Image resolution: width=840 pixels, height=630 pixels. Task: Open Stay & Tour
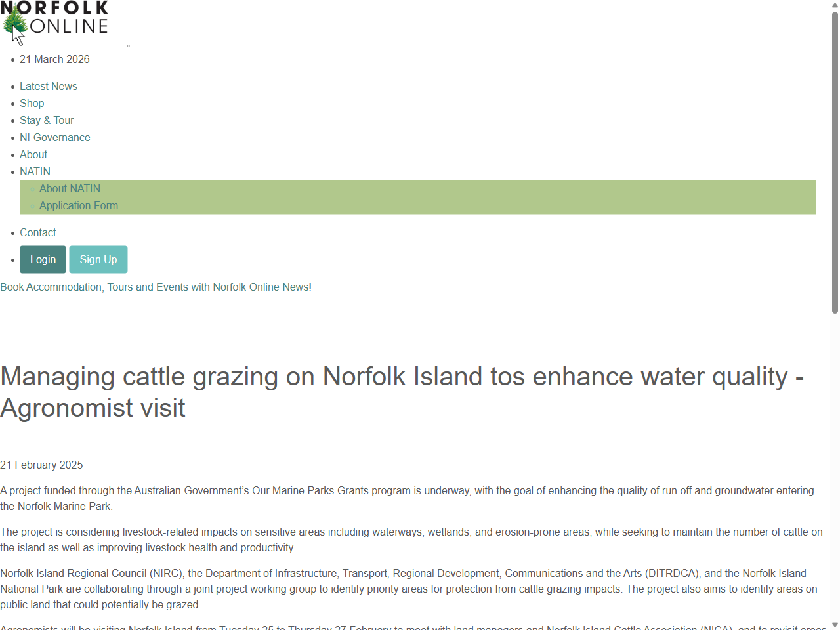coord(47,120)
